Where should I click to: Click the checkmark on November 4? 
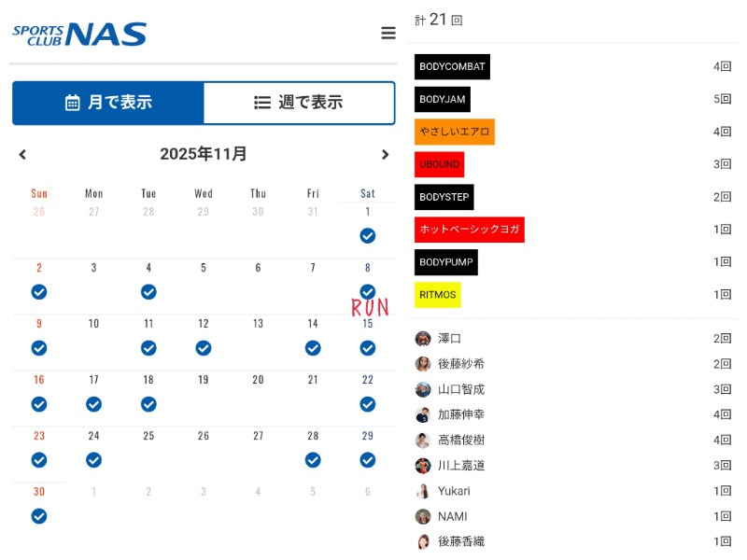click(148, 292)
